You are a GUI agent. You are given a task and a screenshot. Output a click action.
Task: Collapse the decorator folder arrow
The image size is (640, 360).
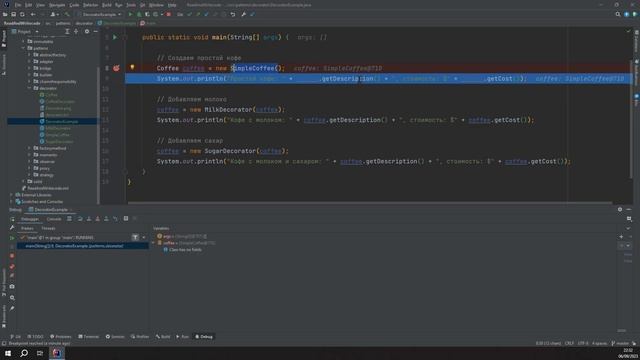(x=30, y=88)
